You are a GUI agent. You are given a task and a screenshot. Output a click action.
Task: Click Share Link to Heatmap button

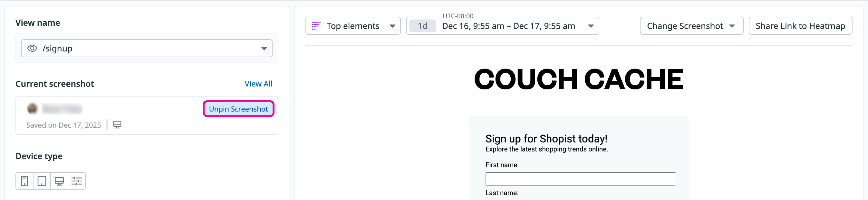point(800,26)
